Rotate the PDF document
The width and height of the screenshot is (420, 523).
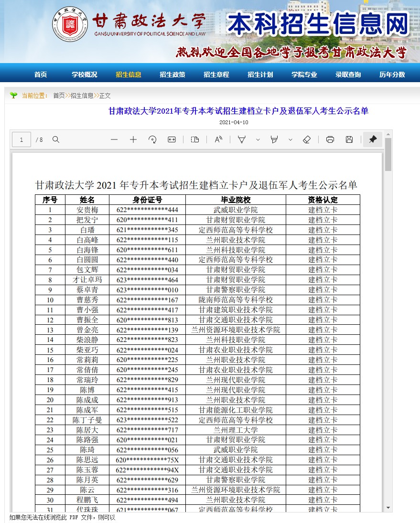pyautogui.click(x=152, y=139)
